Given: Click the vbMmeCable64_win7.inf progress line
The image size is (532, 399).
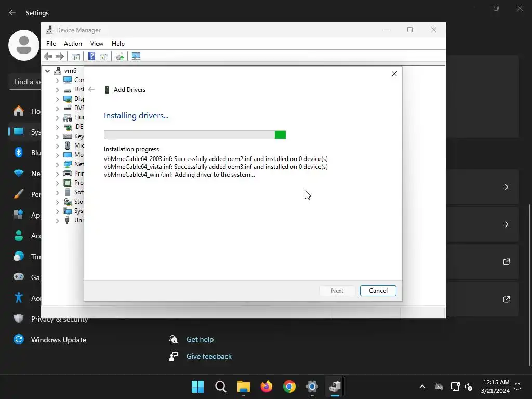Looking at the screenshot, I should click(179, 175).
